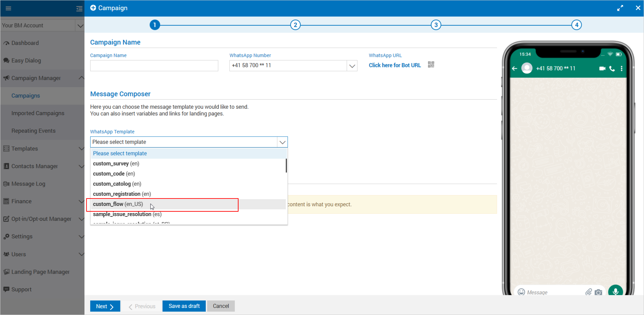The width and height of the screenshot is (644, 315).
Task: Click the Message Log icon
Action: point(6,184)
